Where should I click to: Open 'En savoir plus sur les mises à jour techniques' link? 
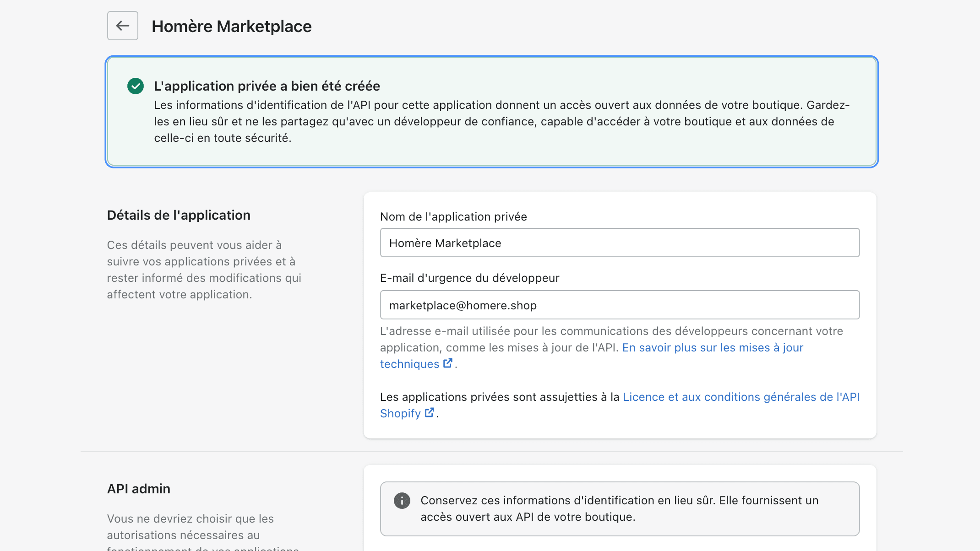[x=713, y=348]
